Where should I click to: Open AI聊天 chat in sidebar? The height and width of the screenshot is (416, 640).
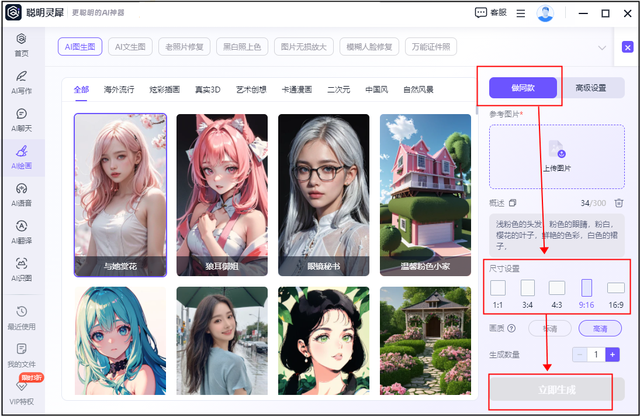click(x=22, y=120)
